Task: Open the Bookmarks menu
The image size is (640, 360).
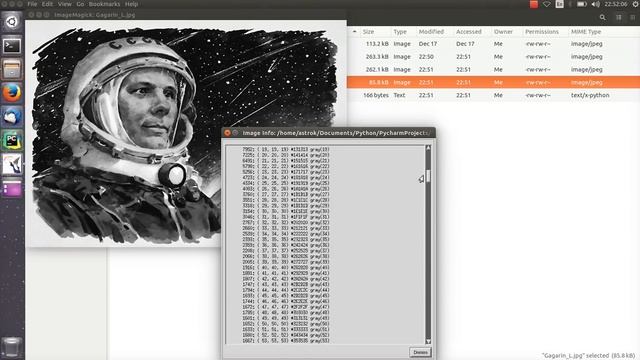Action: pos(104,4)
